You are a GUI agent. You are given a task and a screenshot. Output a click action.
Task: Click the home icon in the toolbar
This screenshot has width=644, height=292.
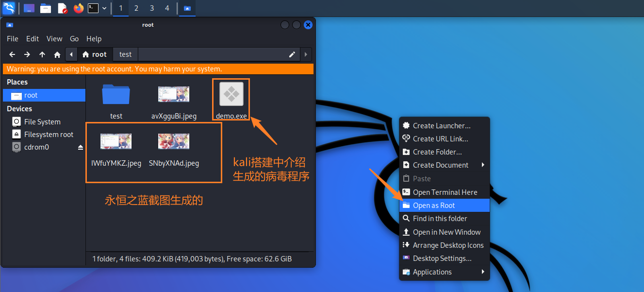(x=57, y=54)
